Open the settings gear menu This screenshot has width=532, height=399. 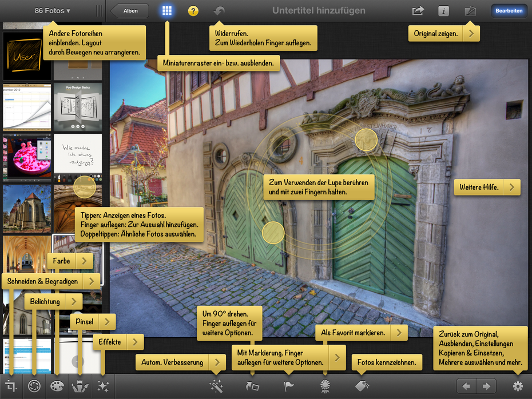click(x=518, y=386)
